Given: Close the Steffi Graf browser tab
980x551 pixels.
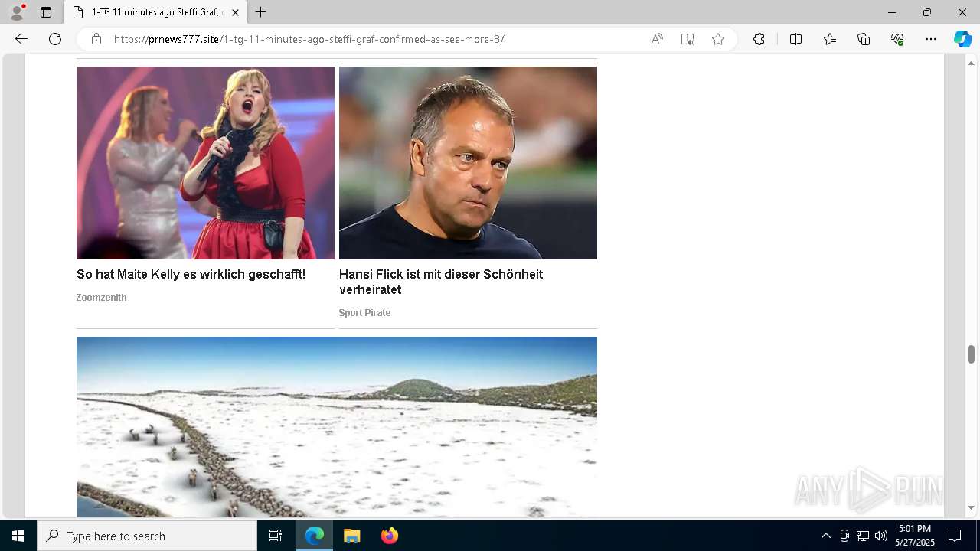Looking at the screenshot, I should 235,12.
